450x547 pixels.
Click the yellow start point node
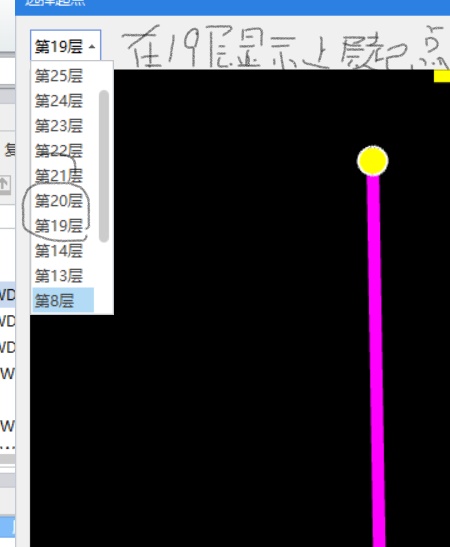point(373,160)
